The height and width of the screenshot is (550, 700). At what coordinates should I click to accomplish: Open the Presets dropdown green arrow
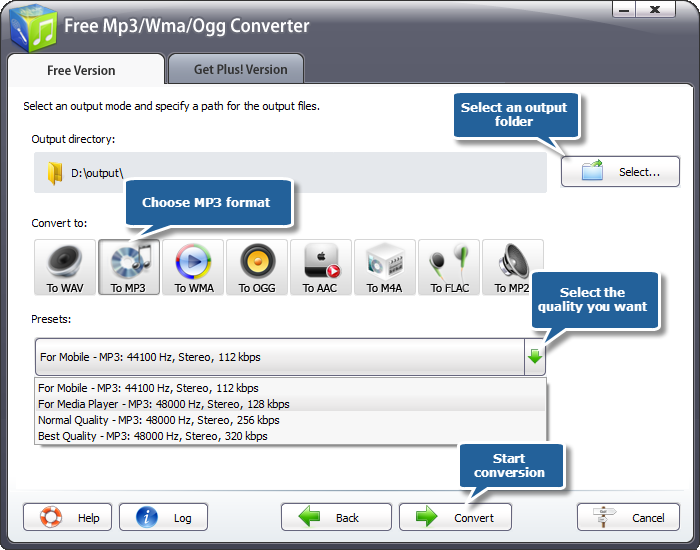[535, 357]
